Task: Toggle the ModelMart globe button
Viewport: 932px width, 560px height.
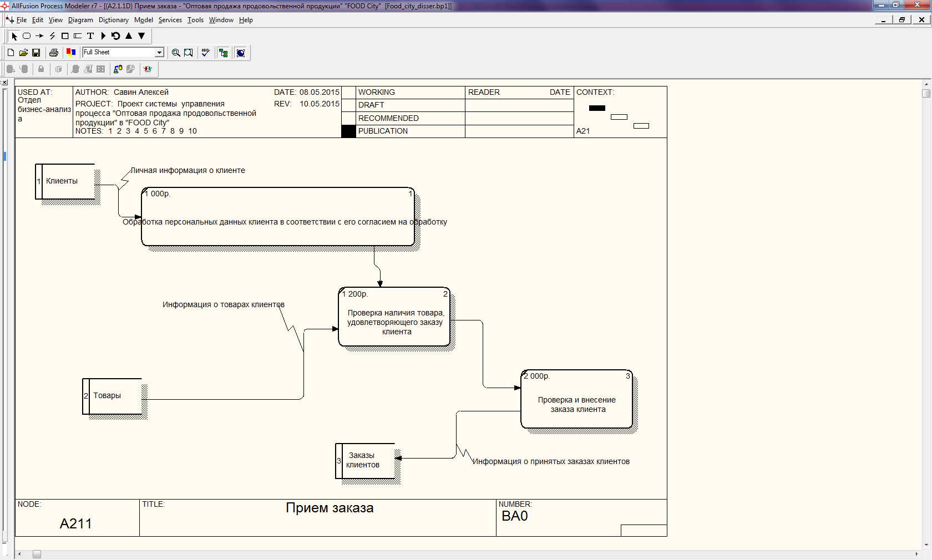Action: pyautogui.click(x=241, y=53)
